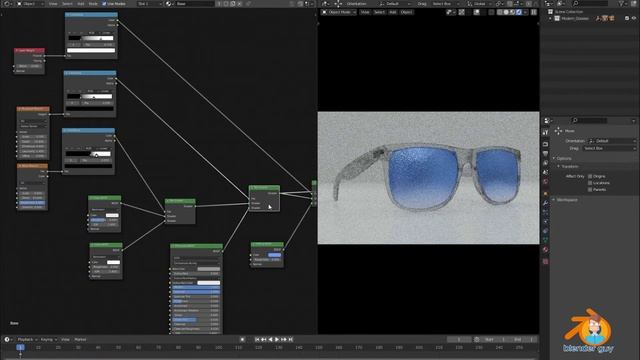Click play animation in timeline
The image size is (640, 360).
point(277,340)
